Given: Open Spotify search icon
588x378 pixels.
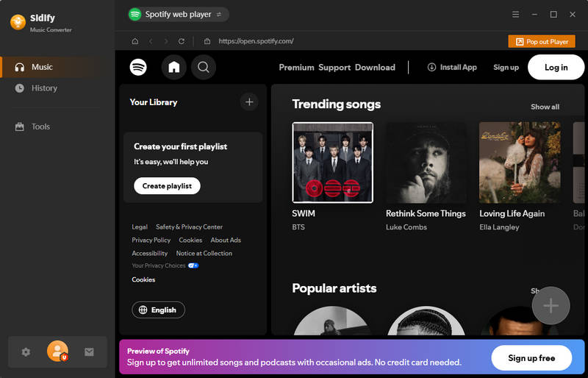Looking at the screenshot, I should pos(204,67).
